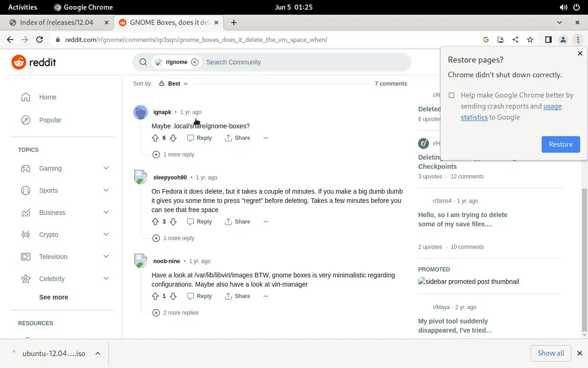Expand 1 more reply under sleepyooh90
588x368 pixels.
click(x=173, y=238)
